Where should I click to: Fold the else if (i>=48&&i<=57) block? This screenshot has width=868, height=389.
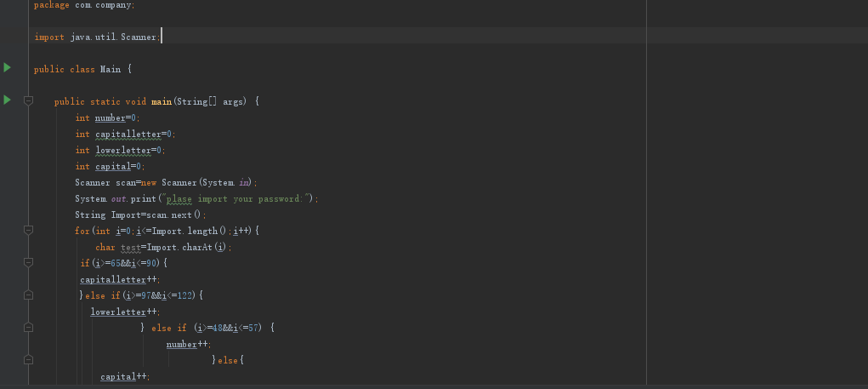[28, 328]
